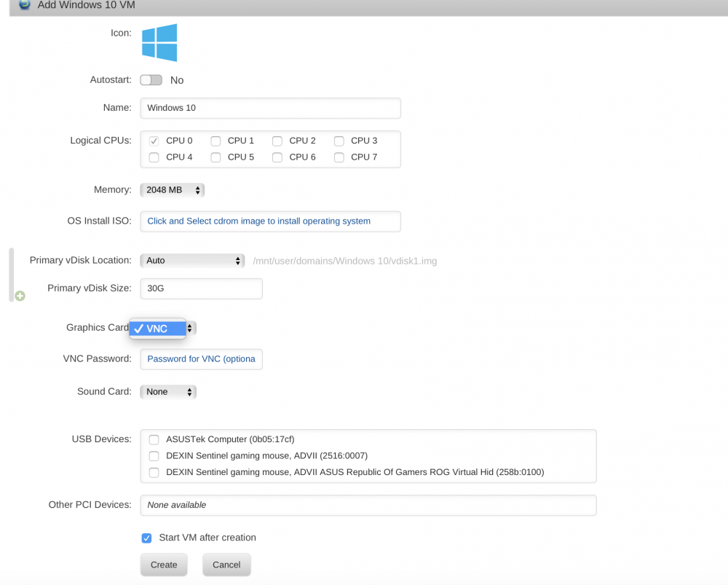Click the Primary vDisk Size field
728x585 pixels.
click(201, 288)
